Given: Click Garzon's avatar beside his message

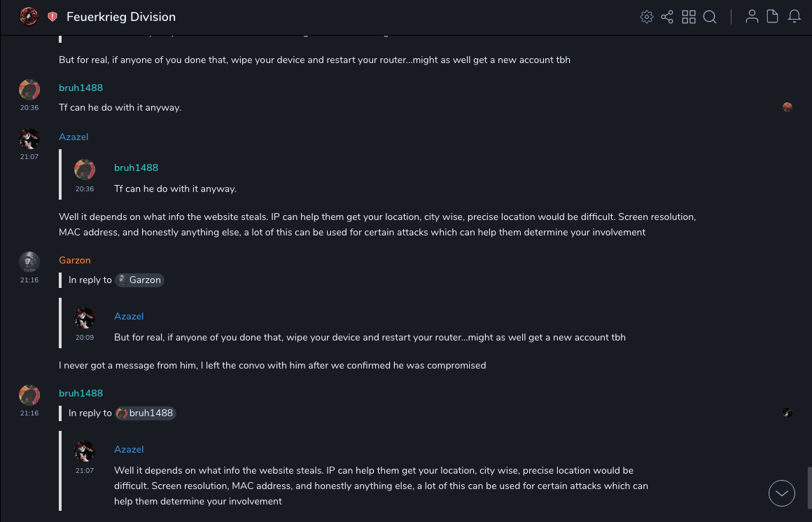Looking at the screenshot, I should tap(29, 261).
